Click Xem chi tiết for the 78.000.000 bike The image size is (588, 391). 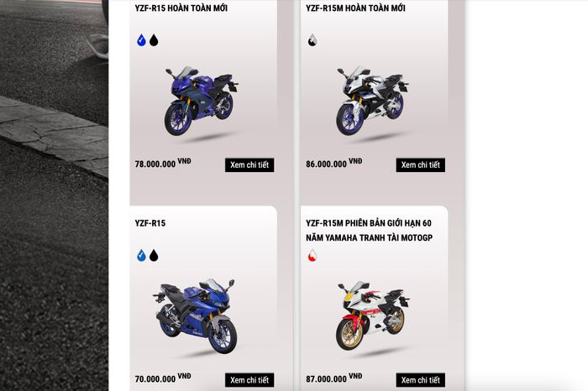click(249, 164)
